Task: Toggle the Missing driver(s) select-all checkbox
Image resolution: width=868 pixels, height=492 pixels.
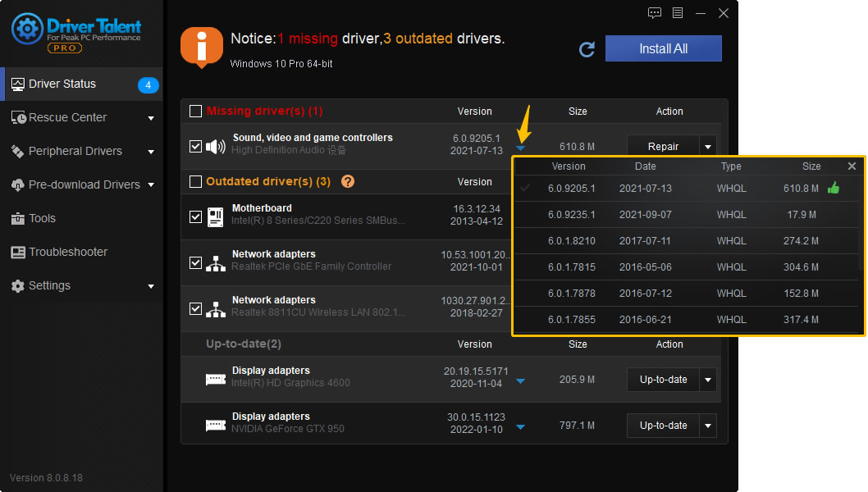Action: [x=195, y=112]
